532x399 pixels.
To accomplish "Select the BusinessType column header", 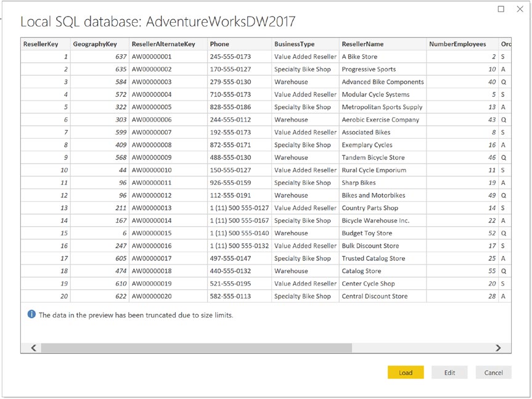I will click(305, 44).
